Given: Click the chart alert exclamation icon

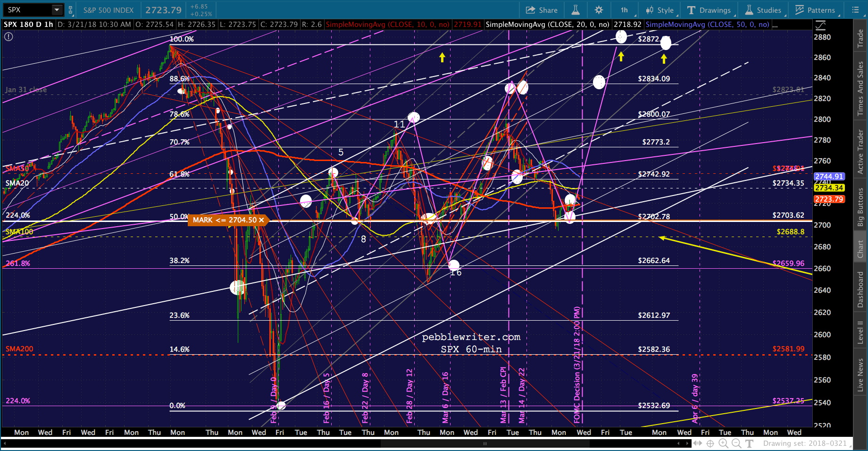Looking at the screenshot, I should tap(8, 36).
